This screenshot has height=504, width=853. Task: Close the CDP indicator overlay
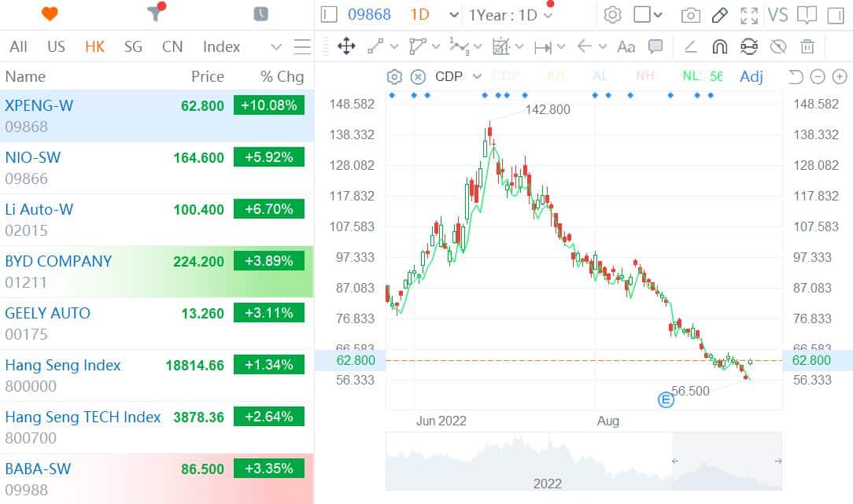point(416,76)
